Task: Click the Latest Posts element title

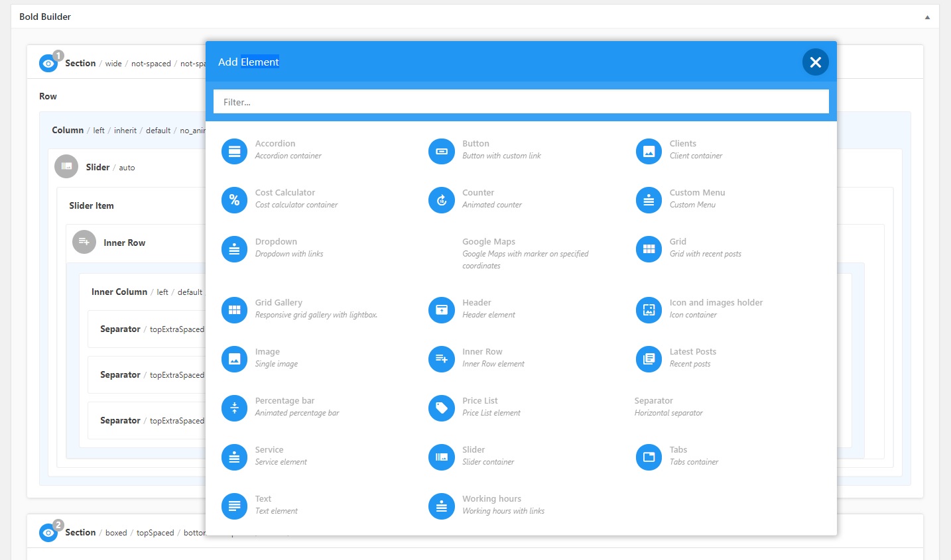Action: coord(693,352)
